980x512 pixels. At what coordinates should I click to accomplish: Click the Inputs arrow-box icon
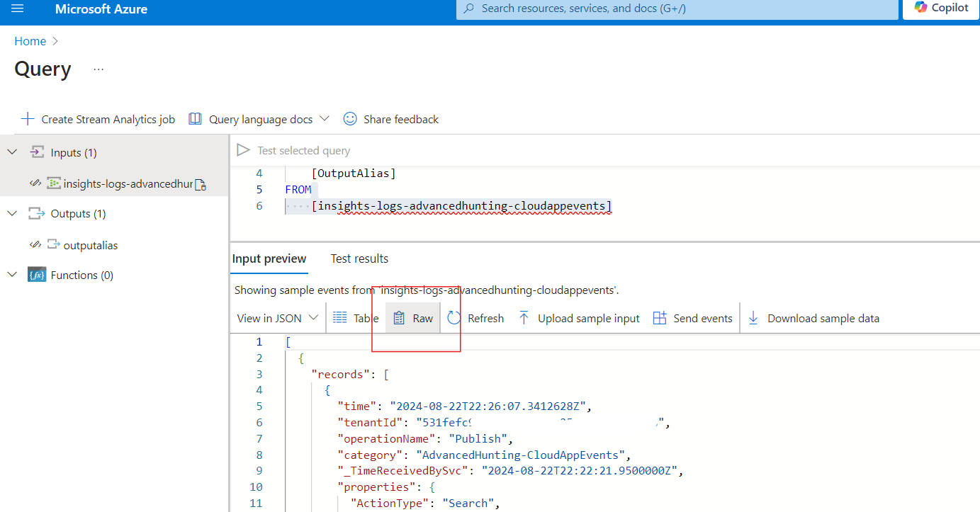point(37,152)
